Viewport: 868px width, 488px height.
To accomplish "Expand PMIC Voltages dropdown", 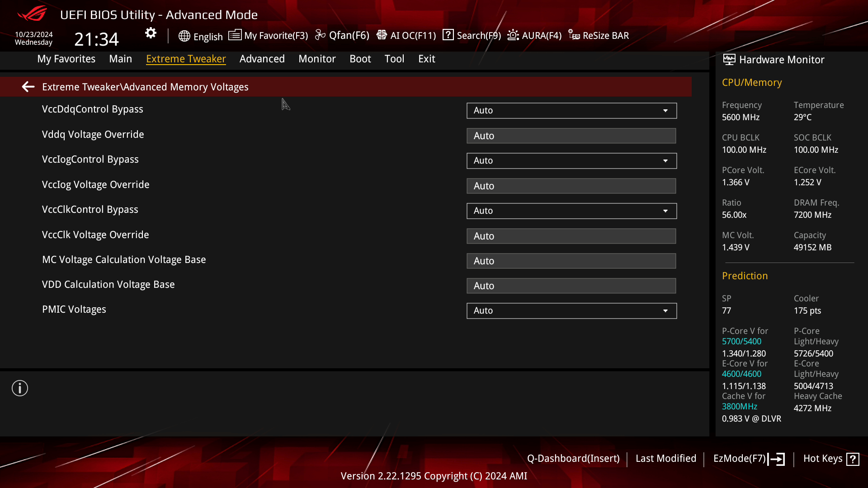I will pyautogui.click(x=666, y=310).
